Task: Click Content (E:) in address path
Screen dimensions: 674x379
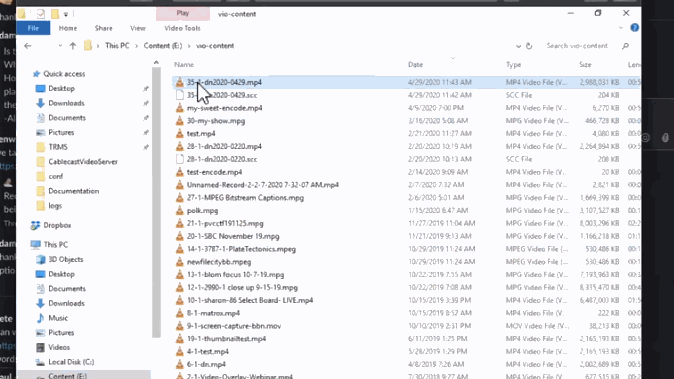Action: (x=163, y=46)
